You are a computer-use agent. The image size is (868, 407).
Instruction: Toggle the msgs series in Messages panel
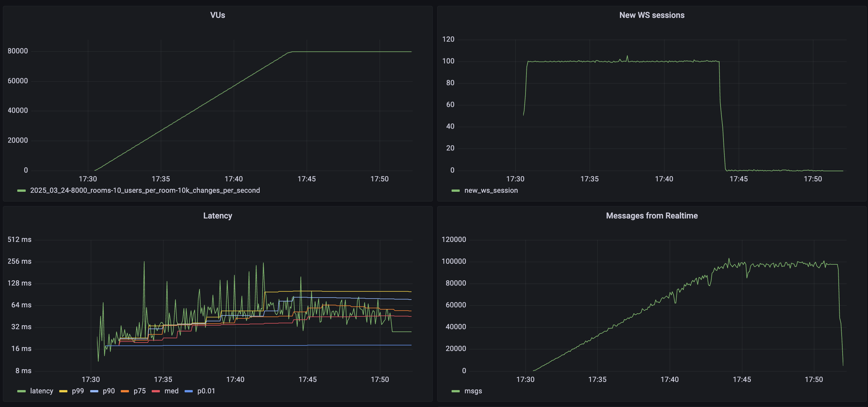(x=473, y=391)
